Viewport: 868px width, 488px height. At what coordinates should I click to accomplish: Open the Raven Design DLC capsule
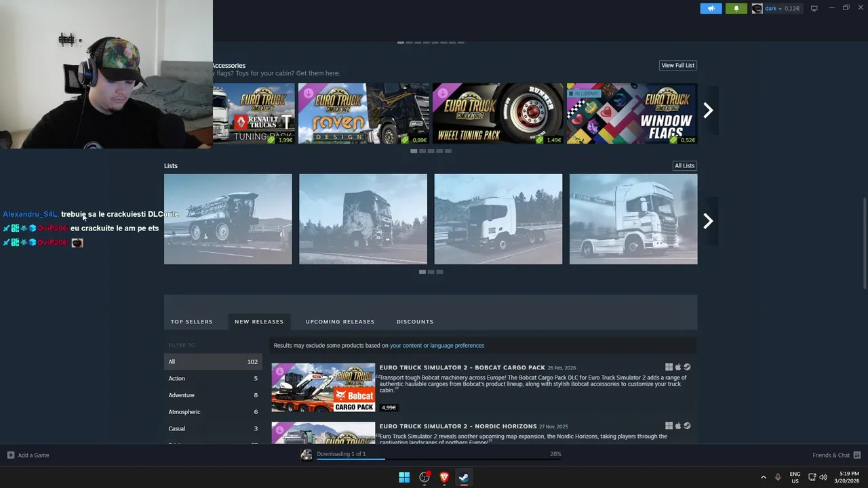tap(363, 113)
